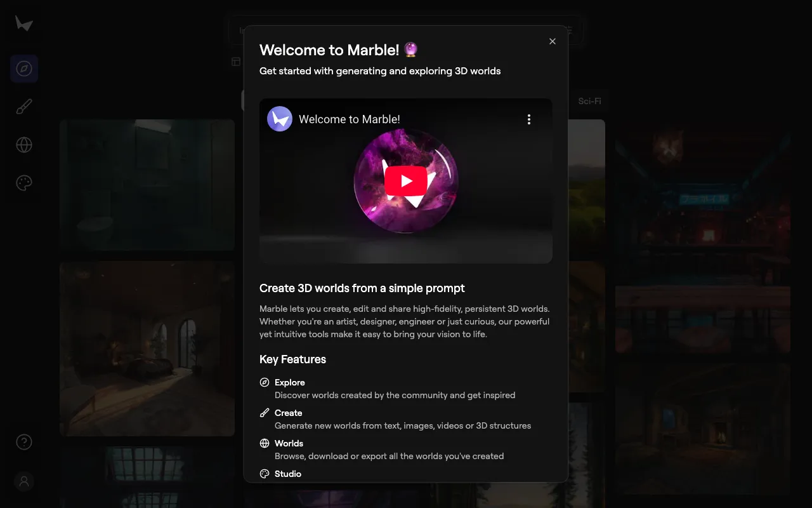Viewport: 812px width, 508px height.
Task: Click the Explore compass icon in Key Features
Action: [265, 382]
